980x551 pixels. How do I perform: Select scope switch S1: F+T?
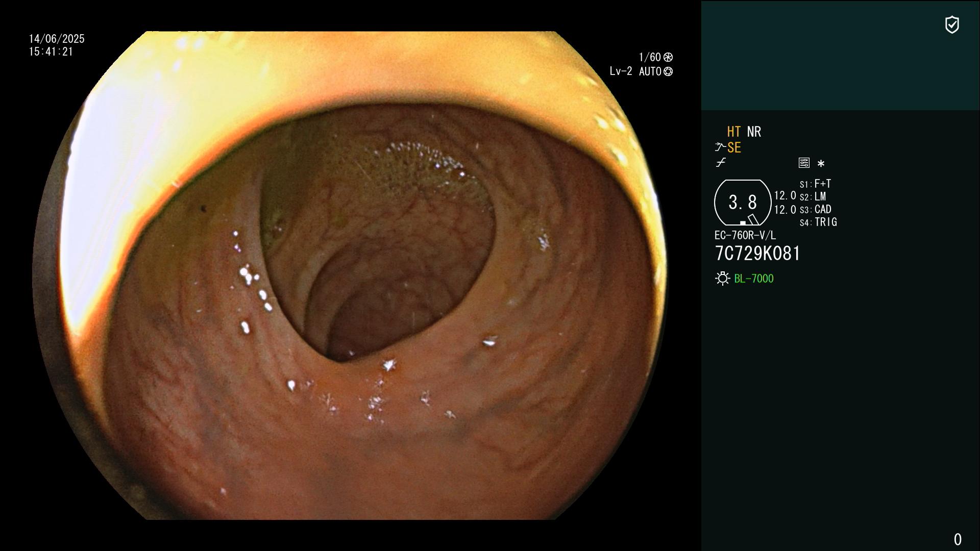click(816, 184)
